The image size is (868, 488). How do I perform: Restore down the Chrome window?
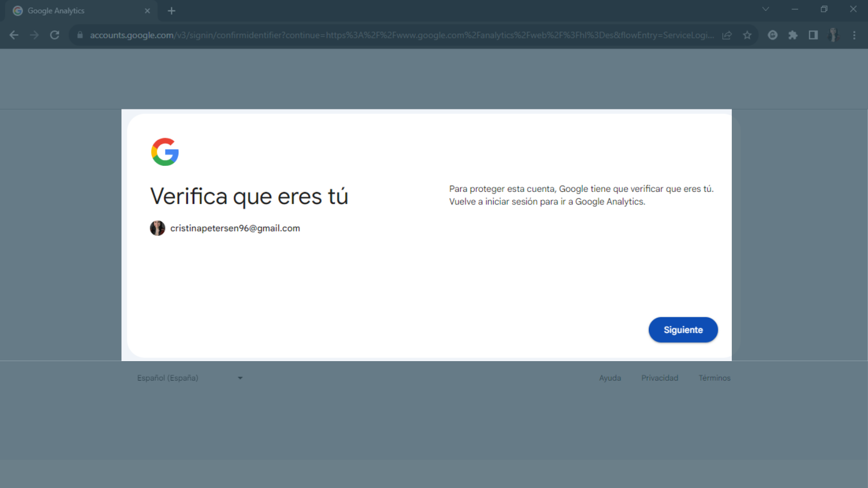(824, 9)
